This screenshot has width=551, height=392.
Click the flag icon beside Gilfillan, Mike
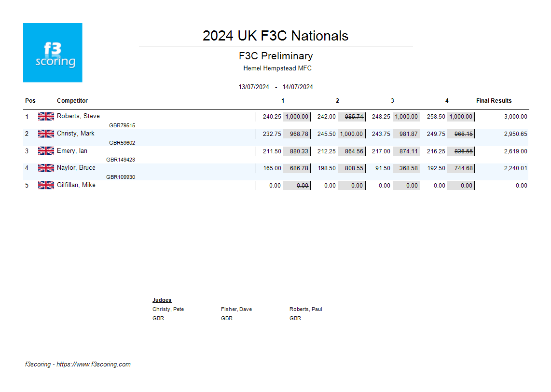46,185
